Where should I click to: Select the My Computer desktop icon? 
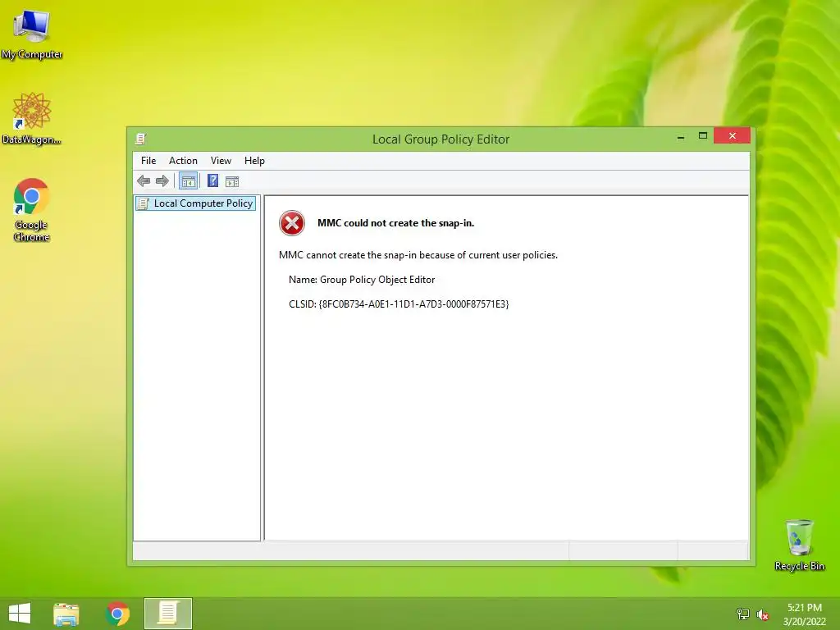click(32, 34)
